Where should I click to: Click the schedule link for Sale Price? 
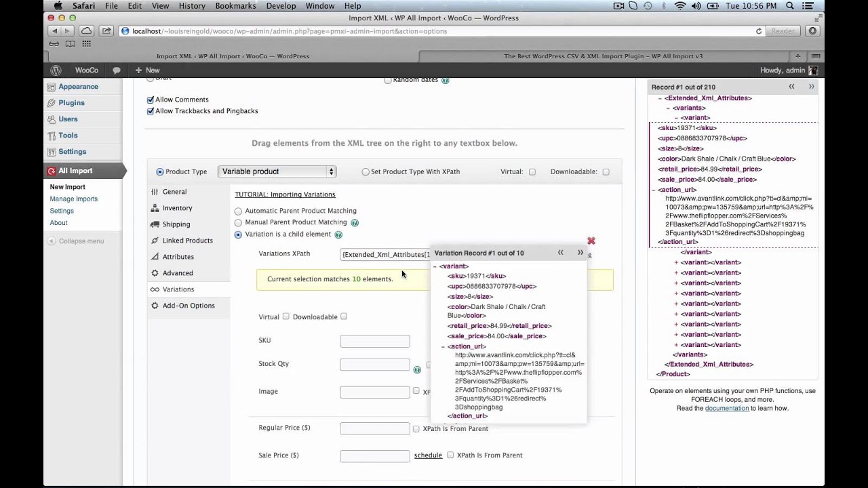point(428,455)
